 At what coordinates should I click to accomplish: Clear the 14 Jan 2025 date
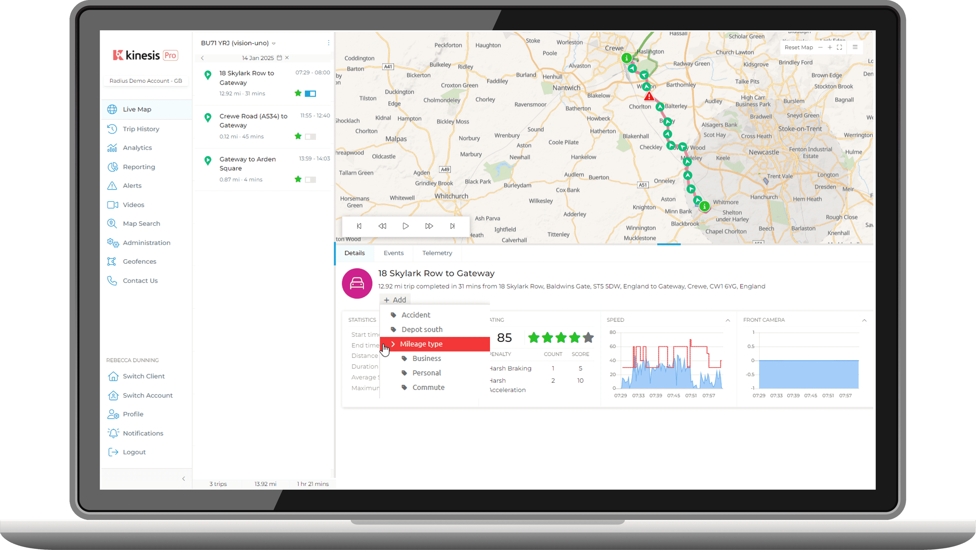287,58
